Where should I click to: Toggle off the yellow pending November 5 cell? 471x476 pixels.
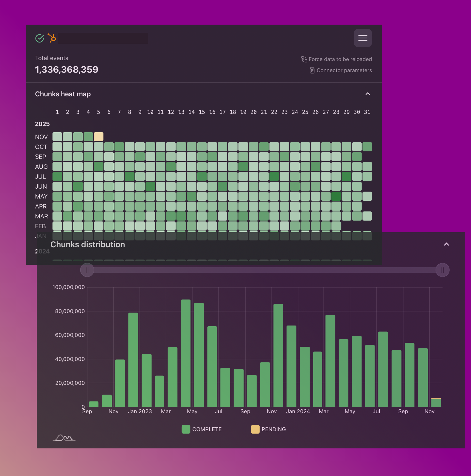pyautogui.click(x=98, y=137)
